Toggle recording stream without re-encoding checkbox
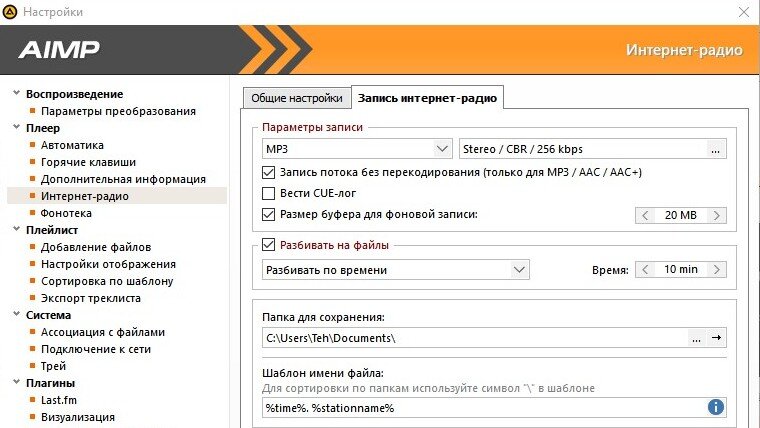This screenshot has width=760, height=428. coord(268,172)
